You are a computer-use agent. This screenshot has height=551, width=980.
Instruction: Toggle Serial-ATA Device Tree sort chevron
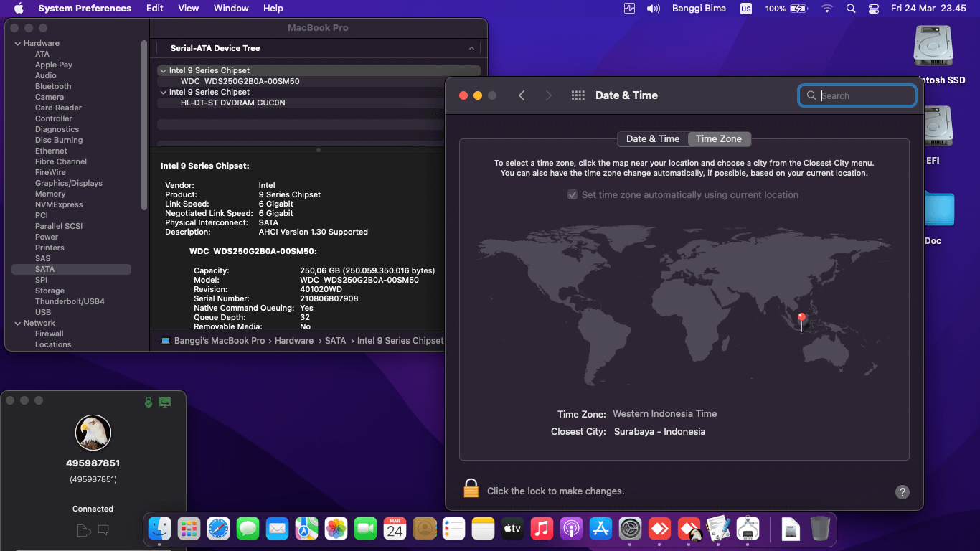coord(471,48)
